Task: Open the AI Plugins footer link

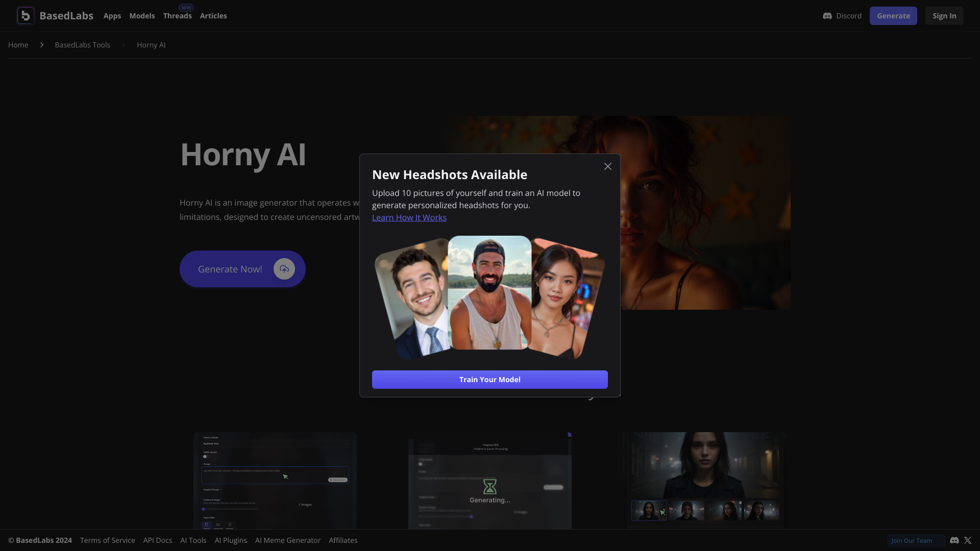Action: click(x=231, y=540)
